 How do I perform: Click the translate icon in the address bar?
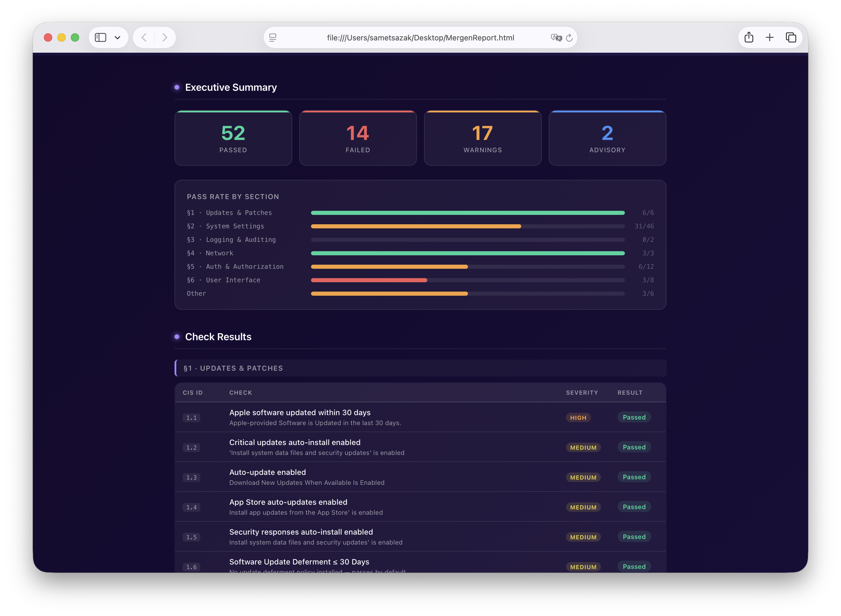556,37
